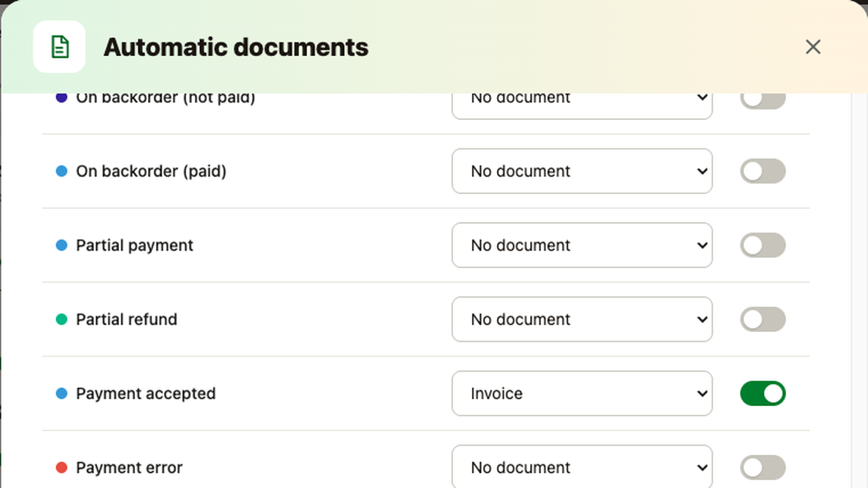Screen dimensions: 868x488
Task: Open document dropdown for On backorder (not paid)
Action: 582,106
